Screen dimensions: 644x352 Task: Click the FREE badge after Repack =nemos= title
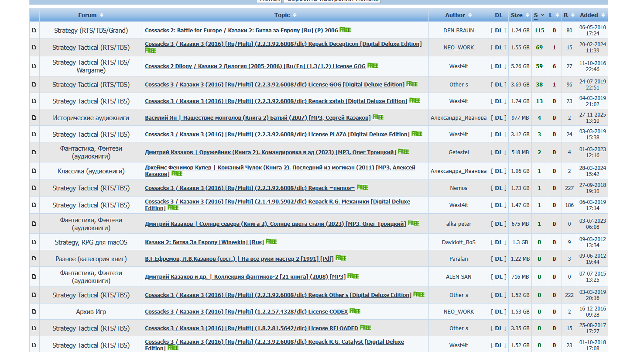click(362, 187)
